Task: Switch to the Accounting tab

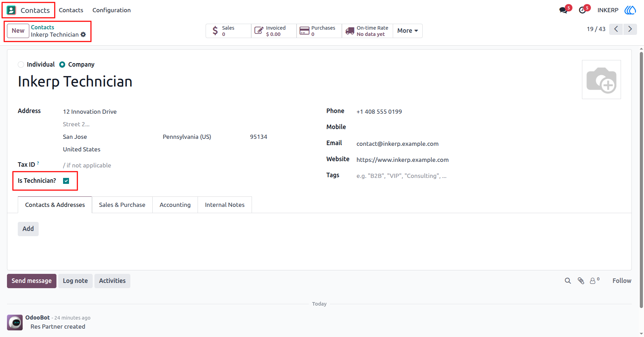Action: click(175, 205)
